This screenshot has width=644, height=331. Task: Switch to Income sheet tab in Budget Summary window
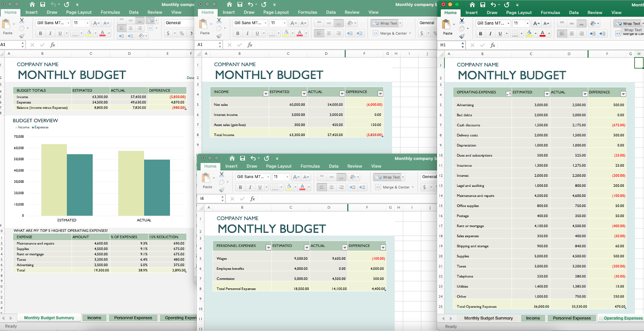coord(94,318)
